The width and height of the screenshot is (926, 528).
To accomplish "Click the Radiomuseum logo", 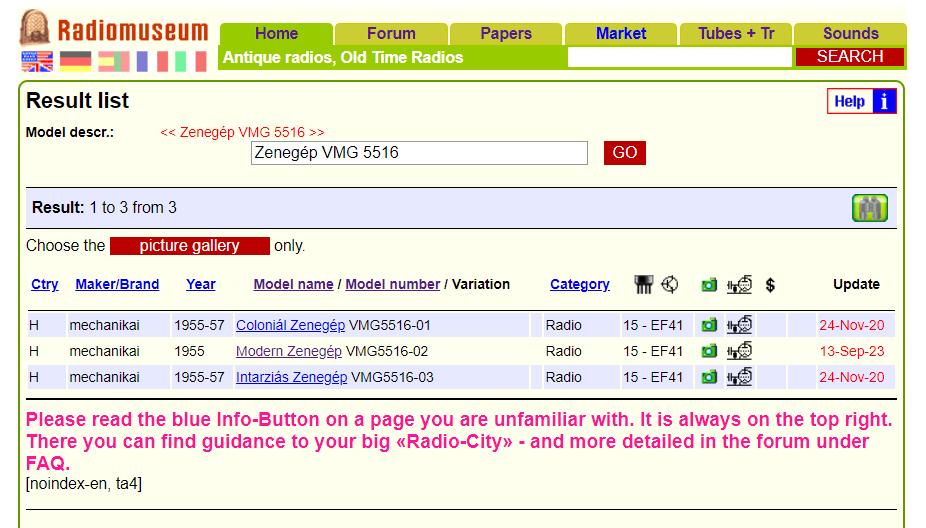I will 114,30.
